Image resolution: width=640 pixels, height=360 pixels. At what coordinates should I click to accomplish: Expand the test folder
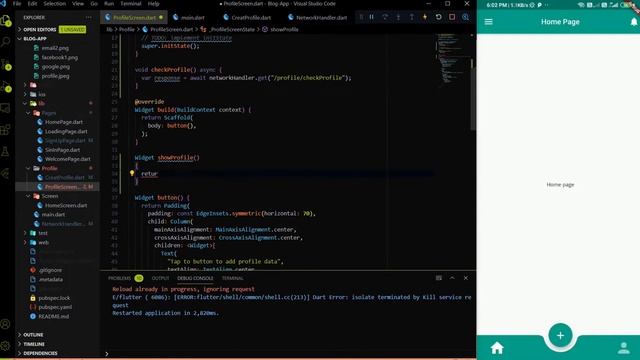point(57,233)
